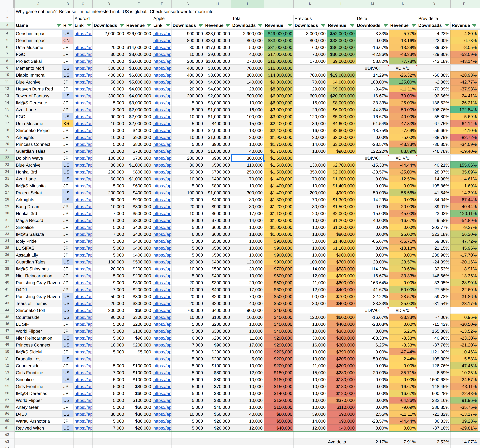Select the 'CN' region cell
480x448 pixels.
click(x=68, y=41)
